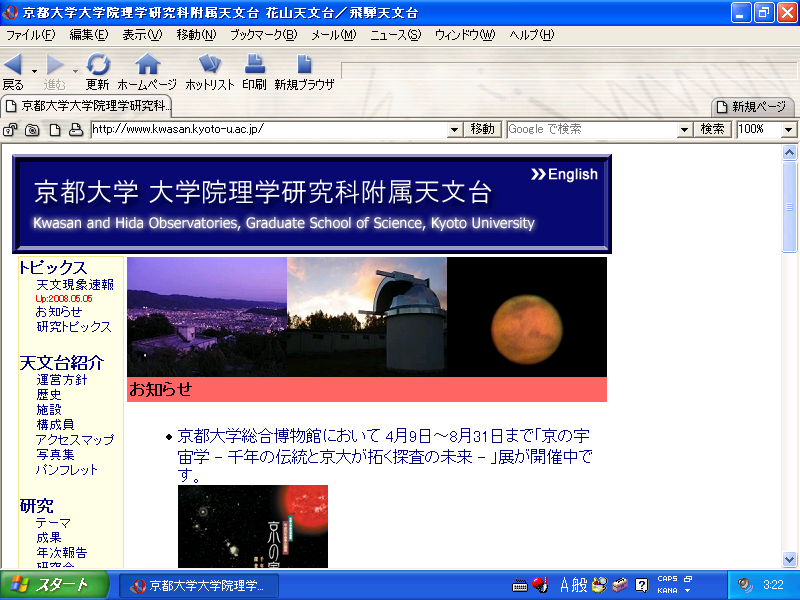Switch to the English version link

click(564, 174)
